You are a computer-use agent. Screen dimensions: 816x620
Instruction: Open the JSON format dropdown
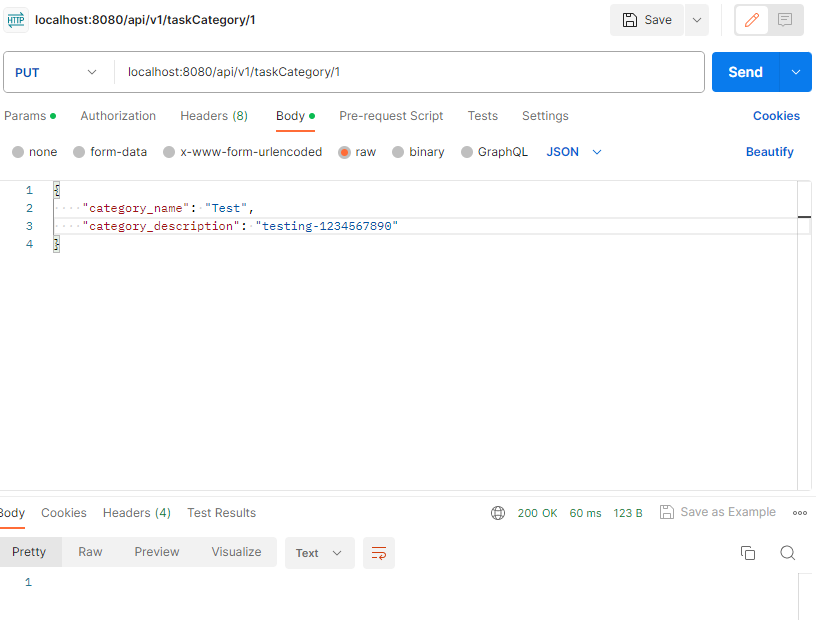click(574, 151)
